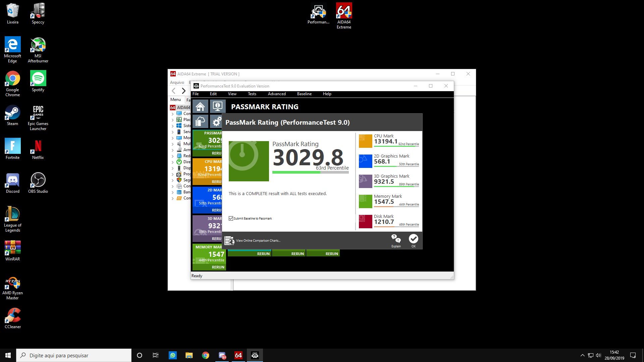Show hidden icons in the system tray
The width and height of the screenshot is (644, 362).
coord(582,355)
